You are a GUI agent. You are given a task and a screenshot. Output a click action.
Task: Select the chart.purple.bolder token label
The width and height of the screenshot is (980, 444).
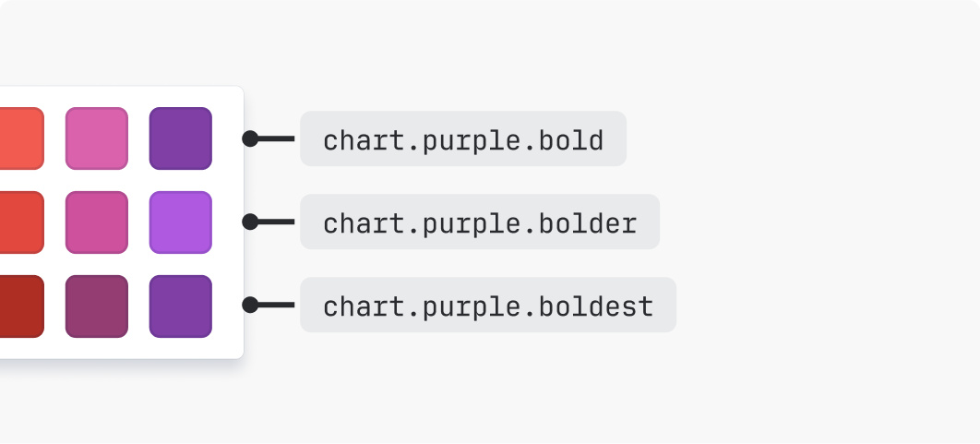480,222
